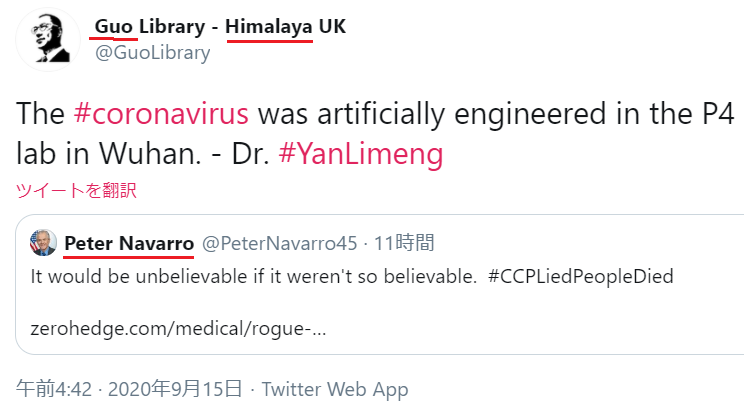744x412 pixels.
Task: Click the @GuoLibrary handle
Action: [x=152, y=53]
